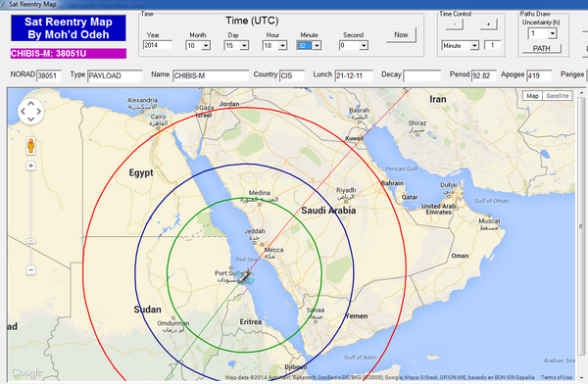This screenshot has height=384, width=588.
Task: Click the satellite icon near Port Sudan
Action: [246, 277]
